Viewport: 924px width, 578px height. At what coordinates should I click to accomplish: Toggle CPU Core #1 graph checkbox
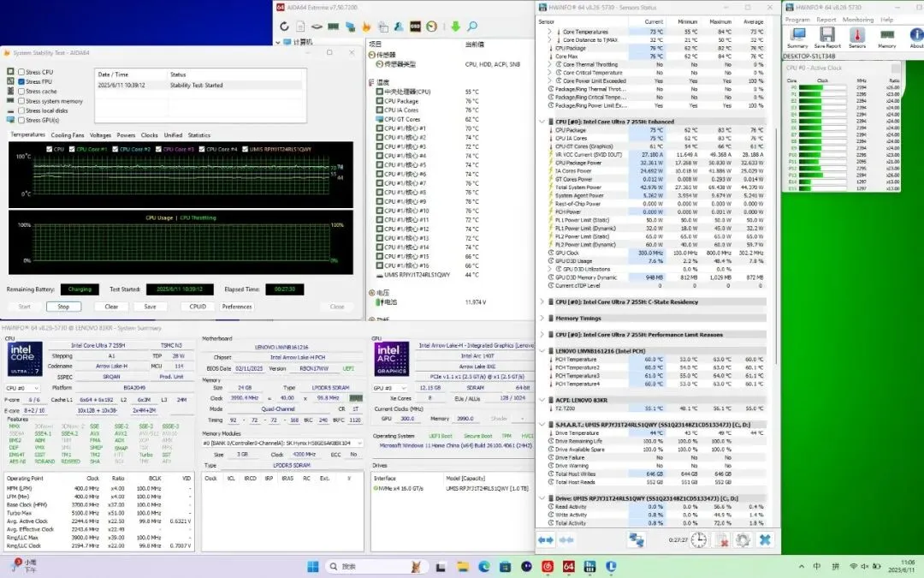click(72, 149)
